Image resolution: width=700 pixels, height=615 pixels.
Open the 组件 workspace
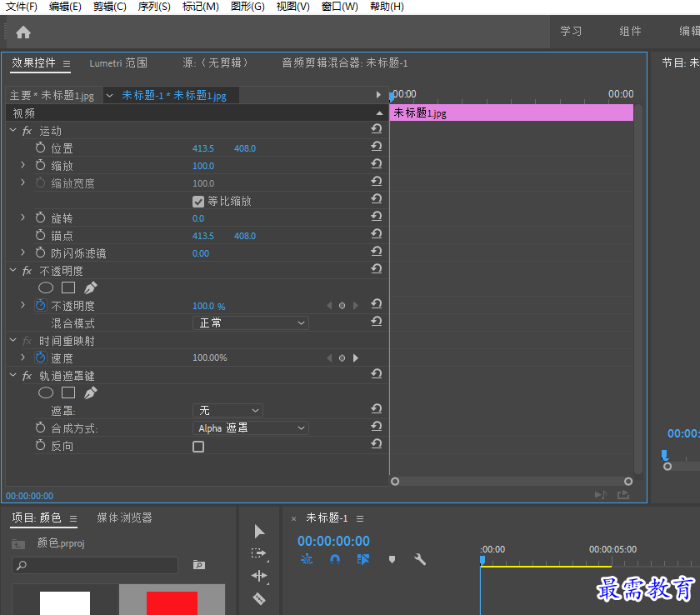[x=630, y=31]
